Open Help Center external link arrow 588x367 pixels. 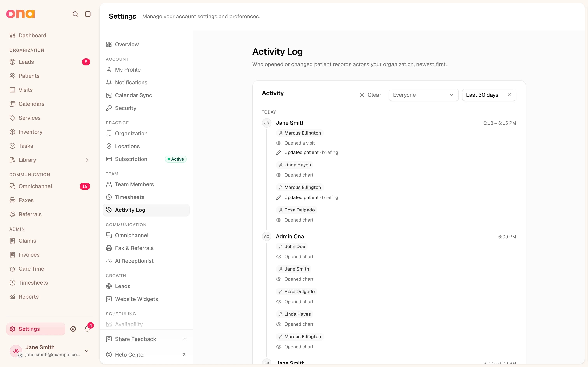184,355
